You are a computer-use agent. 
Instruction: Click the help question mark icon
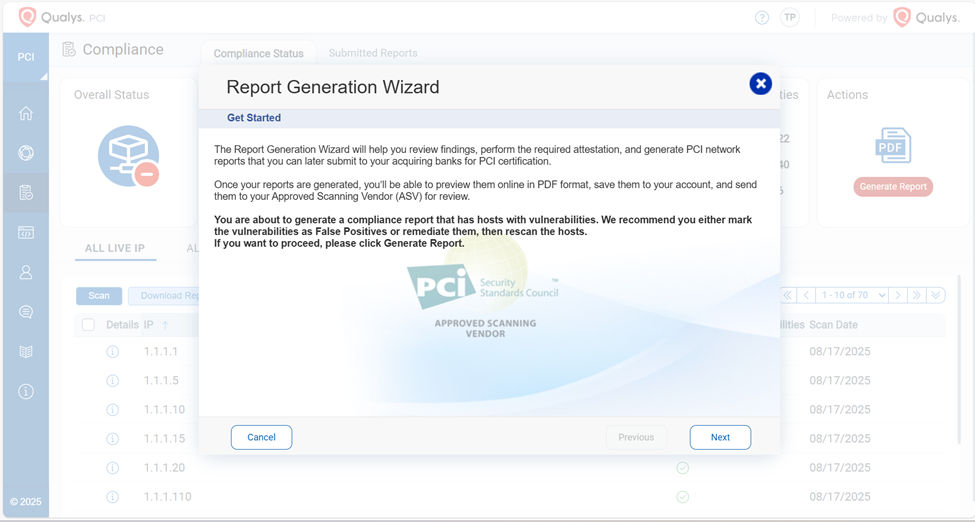(762, 17)
